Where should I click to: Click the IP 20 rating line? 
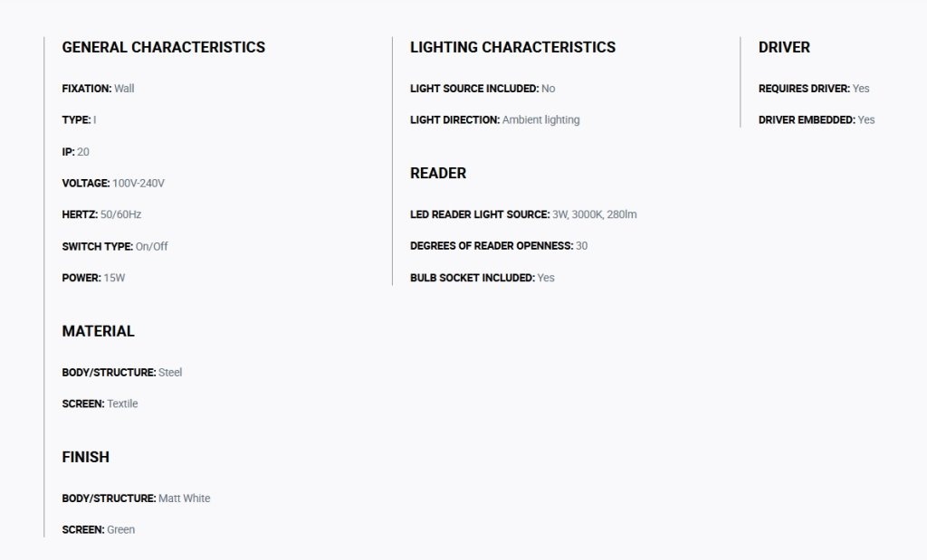76,152
